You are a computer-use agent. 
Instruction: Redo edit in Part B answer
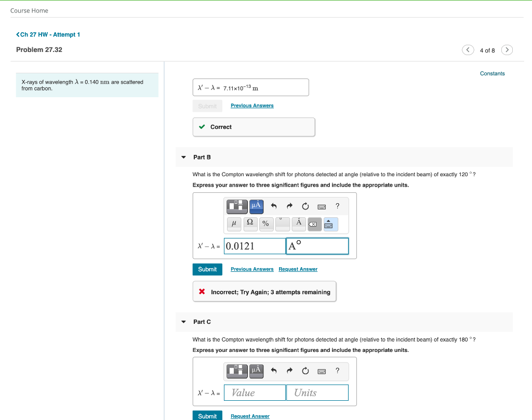click(x=289, y=206)
